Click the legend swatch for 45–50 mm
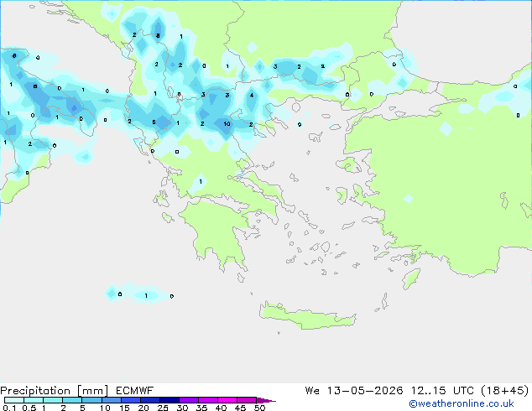The height and width of the screenshot is (411, 532). [x=247, y=400]
